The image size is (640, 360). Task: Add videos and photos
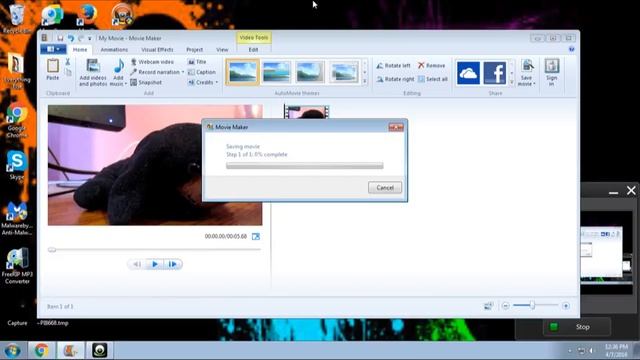(x=93, y=73)
